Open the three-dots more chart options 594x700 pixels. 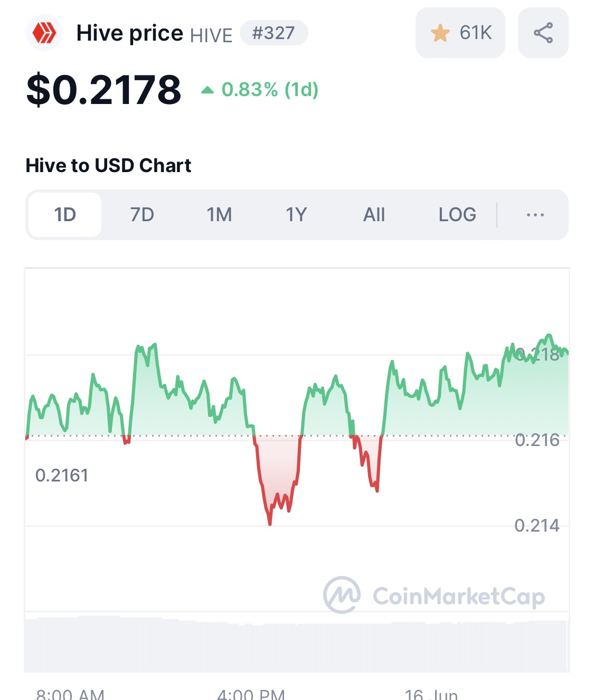[535, 215]
